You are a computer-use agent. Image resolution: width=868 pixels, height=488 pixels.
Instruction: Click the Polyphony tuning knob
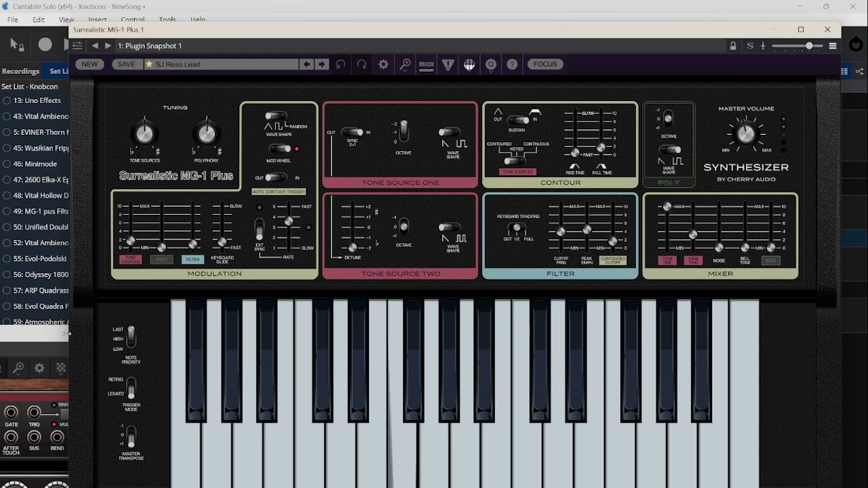[x=206, y=134]
